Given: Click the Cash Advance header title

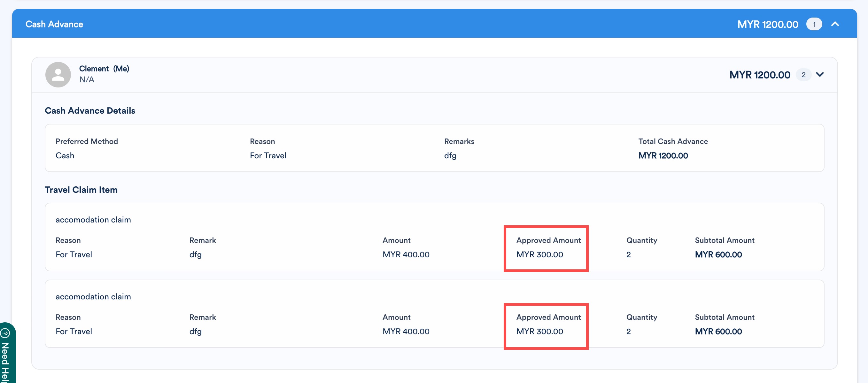Looking at the screenshot, I should click(x=54, y=24).
